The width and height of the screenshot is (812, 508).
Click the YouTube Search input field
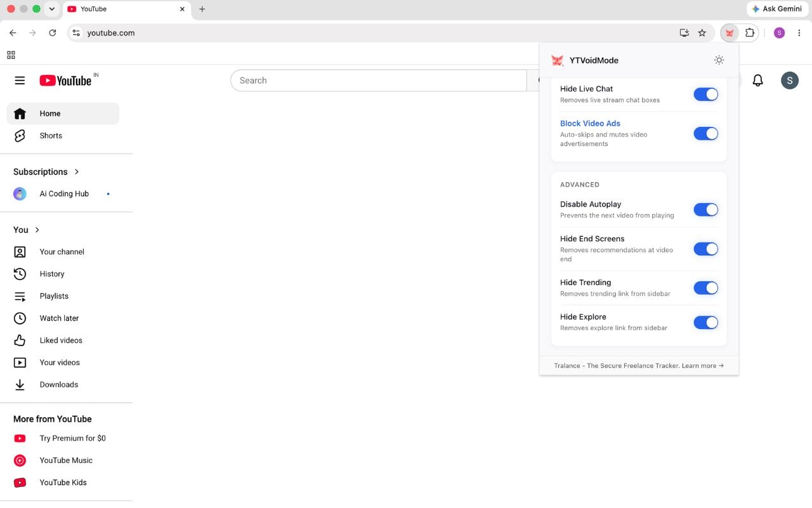379,81
